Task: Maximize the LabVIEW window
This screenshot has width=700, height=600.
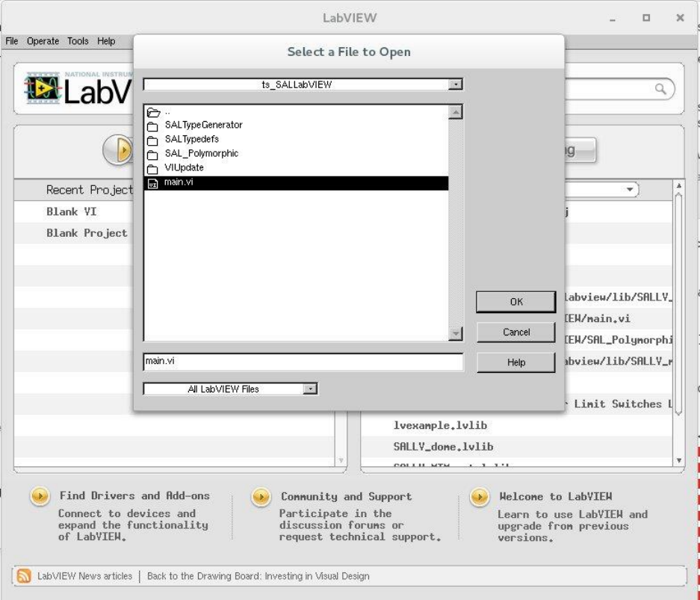Action: pos(646,18)
